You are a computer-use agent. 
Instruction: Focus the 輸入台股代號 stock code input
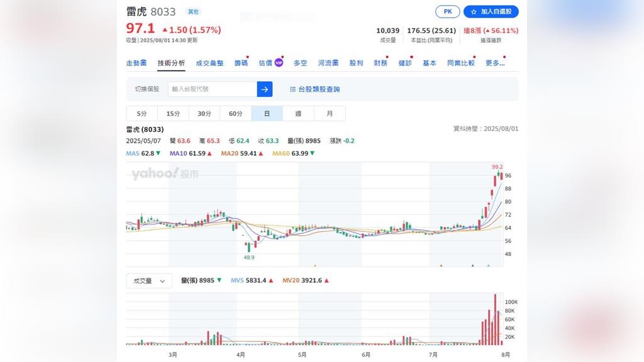point(212,89)
